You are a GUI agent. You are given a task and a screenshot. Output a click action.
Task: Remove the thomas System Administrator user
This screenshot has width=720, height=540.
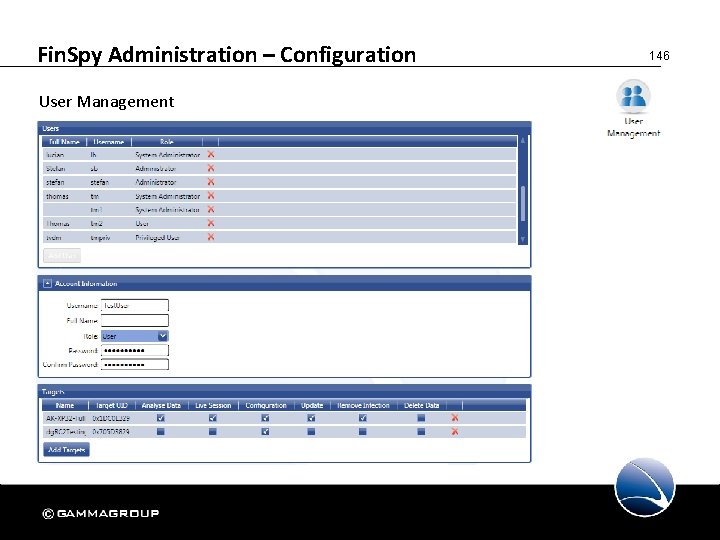(x=211, y=196)
